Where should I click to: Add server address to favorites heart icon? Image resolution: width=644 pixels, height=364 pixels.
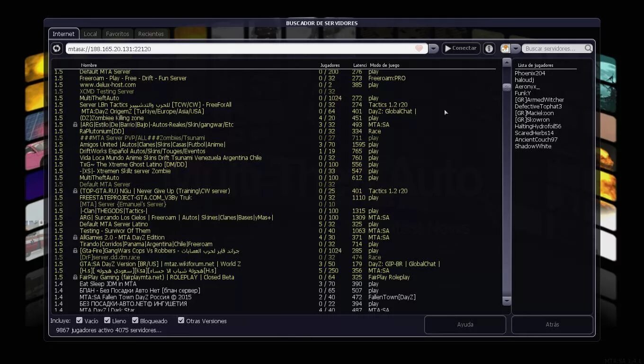tap(419, 48)
